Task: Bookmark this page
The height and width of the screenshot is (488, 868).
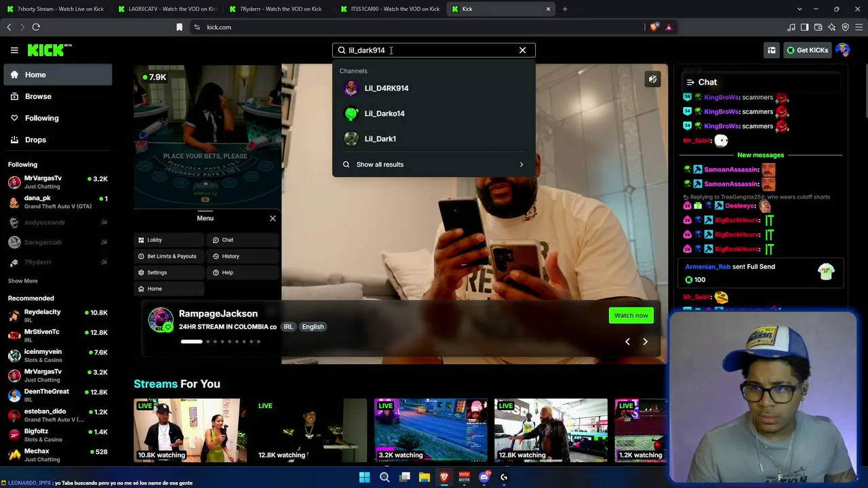Action: click(179, 27)
